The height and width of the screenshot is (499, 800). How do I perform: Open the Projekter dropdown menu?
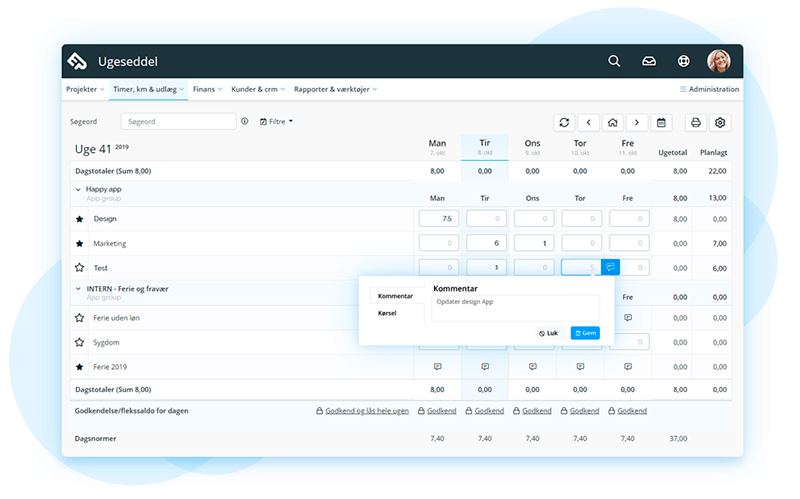pos(85,89)
